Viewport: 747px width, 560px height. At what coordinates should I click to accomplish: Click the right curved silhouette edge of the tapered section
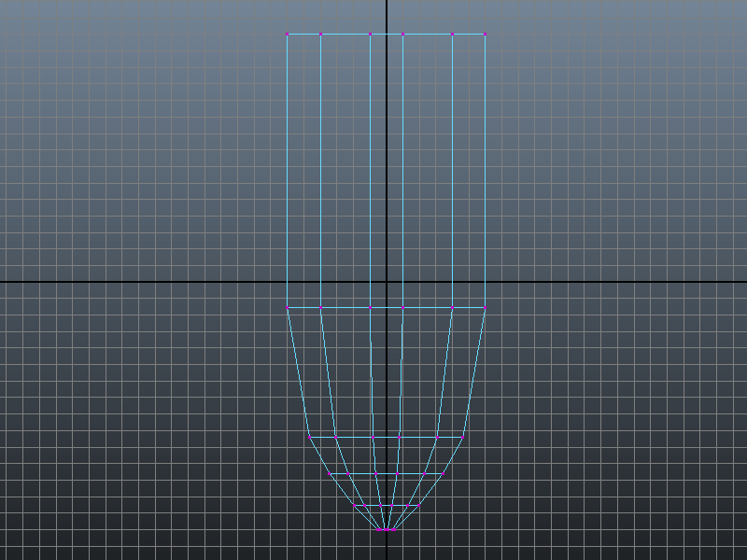point(475,373)
